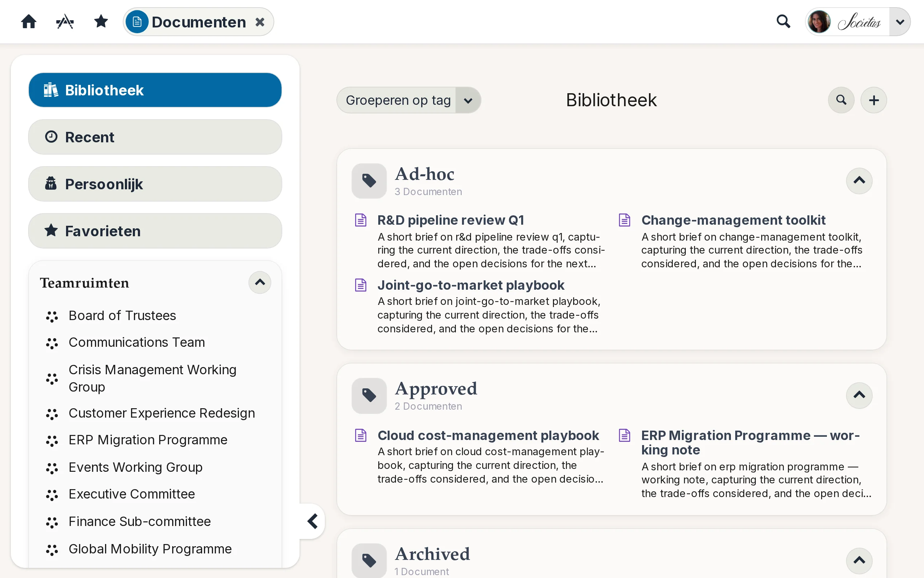The image size is (924, 578).
Task: Add a new document with plus button
Action: coord(873,100)
